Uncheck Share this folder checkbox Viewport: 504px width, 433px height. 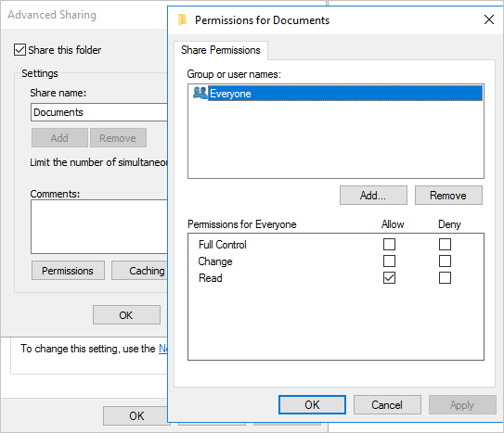[x=19, y=50]
